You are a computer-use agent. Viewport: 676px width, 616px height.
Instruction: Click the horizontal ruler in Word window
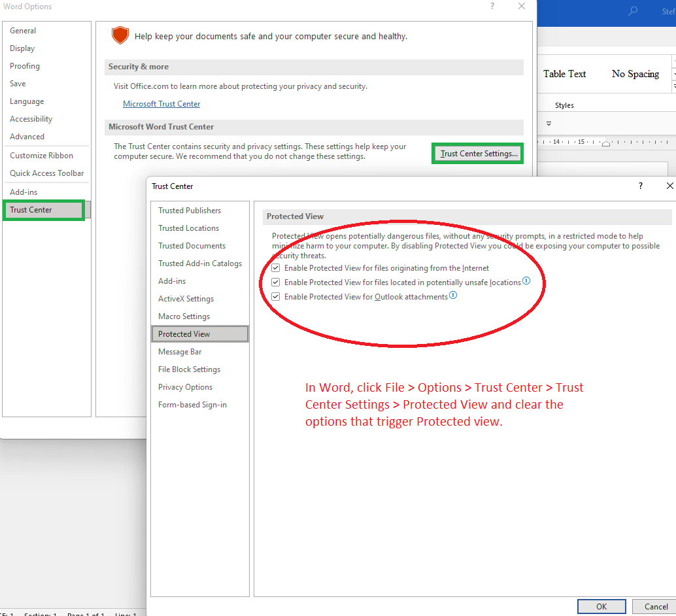click(607, 142)
